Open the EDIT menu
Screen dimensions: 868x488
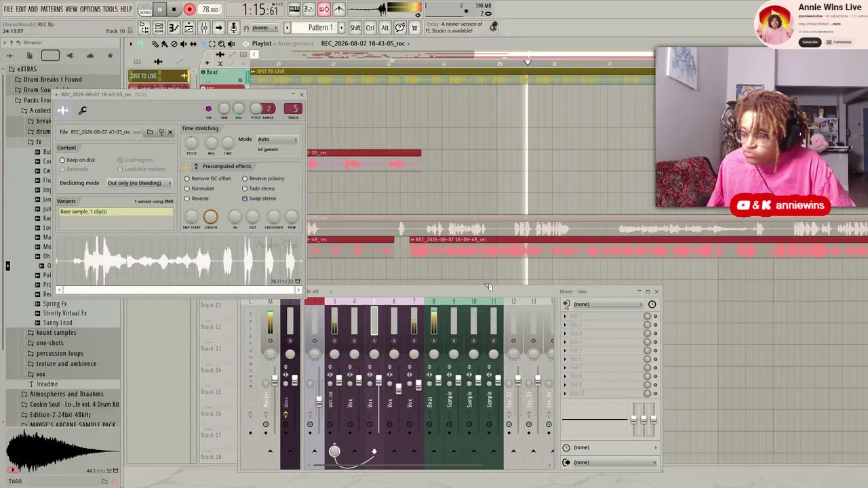click(x=21, y=9)
